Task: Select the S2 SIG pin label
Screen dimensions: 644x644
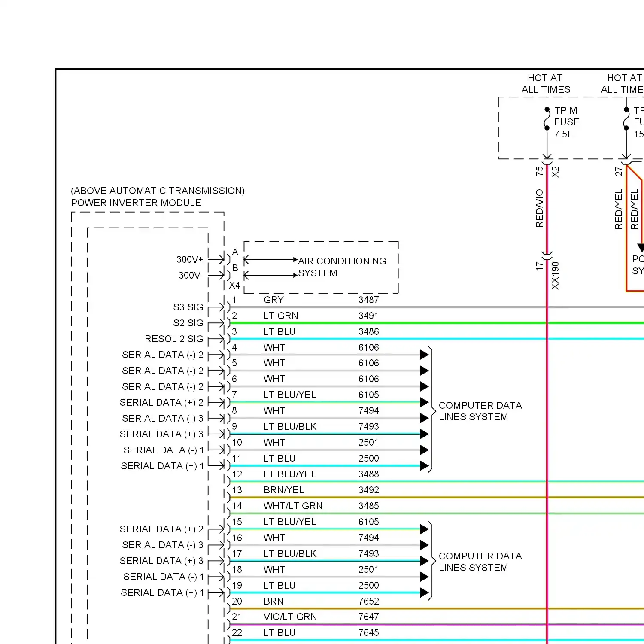Action: (188, 323)
